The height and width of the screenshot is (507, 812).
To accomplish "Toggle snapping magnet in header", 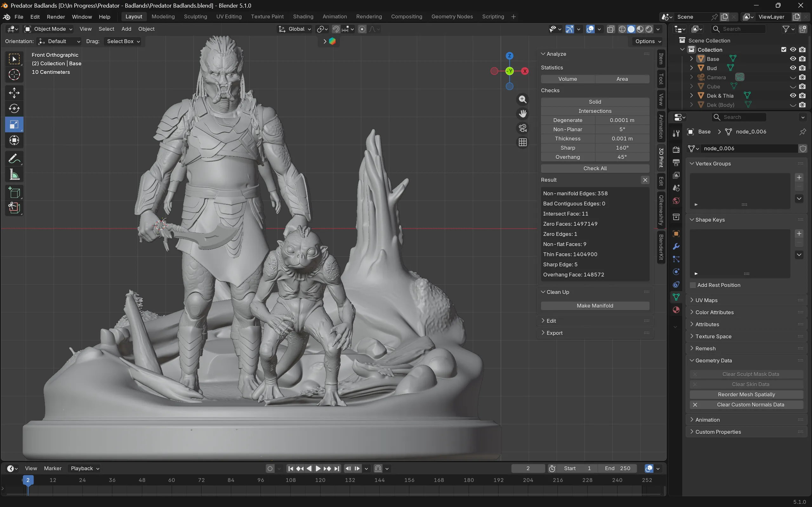I will [336, 29].
